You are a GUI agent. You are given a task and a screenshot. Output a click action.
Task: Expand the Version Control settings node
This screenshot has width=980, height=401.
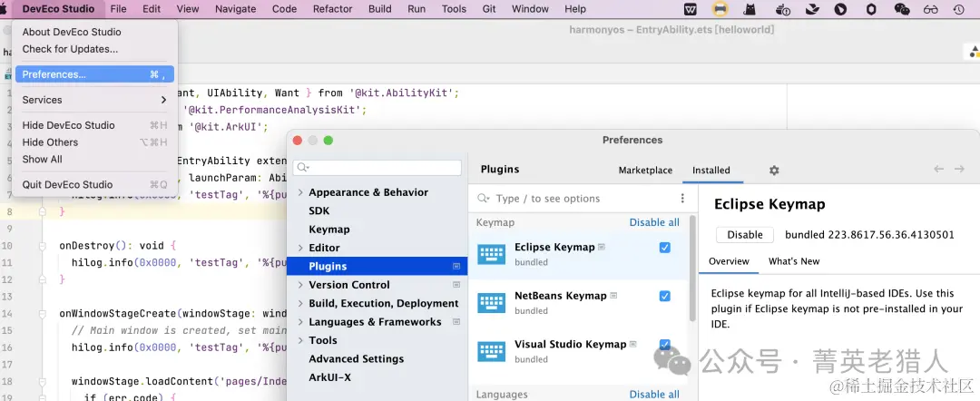click(x=300, y=285)
